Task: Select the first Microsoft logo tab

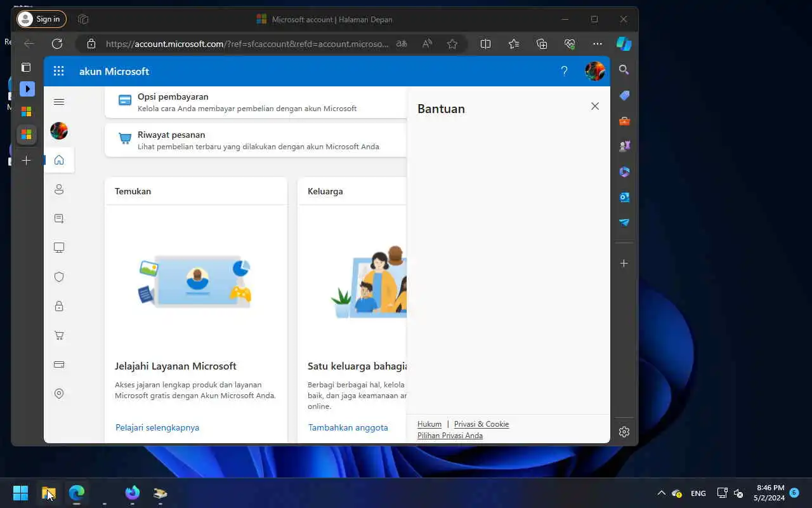Action: (x=27, y=112)
